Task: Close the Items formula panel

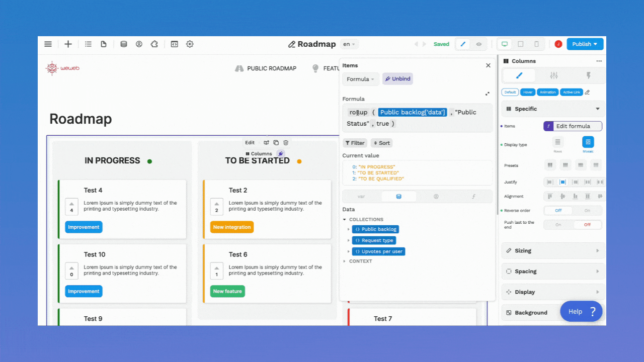Action: 488,65
